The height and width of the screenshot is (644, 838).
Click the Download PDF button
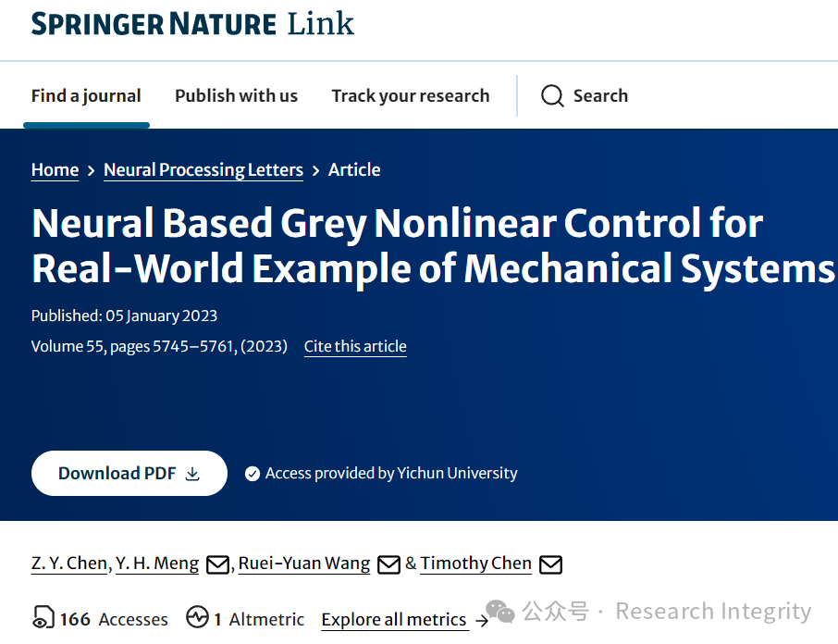pos(129,473)
